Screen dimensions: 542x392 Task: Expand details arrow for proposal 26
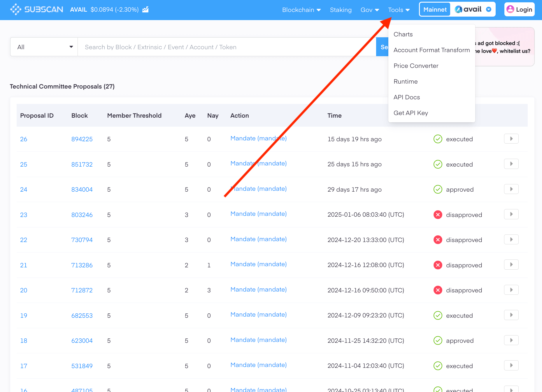coord(511,139)
